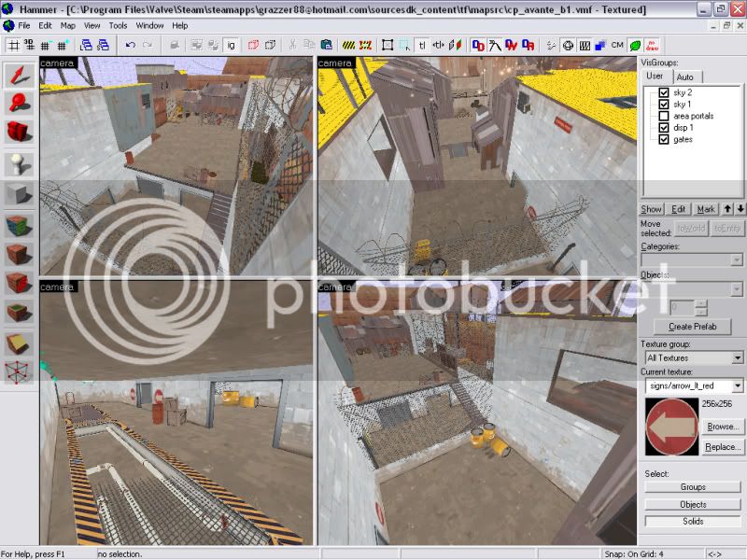Select the Magnify tool
The image size is (747, 560).
[x=19, y=103]
